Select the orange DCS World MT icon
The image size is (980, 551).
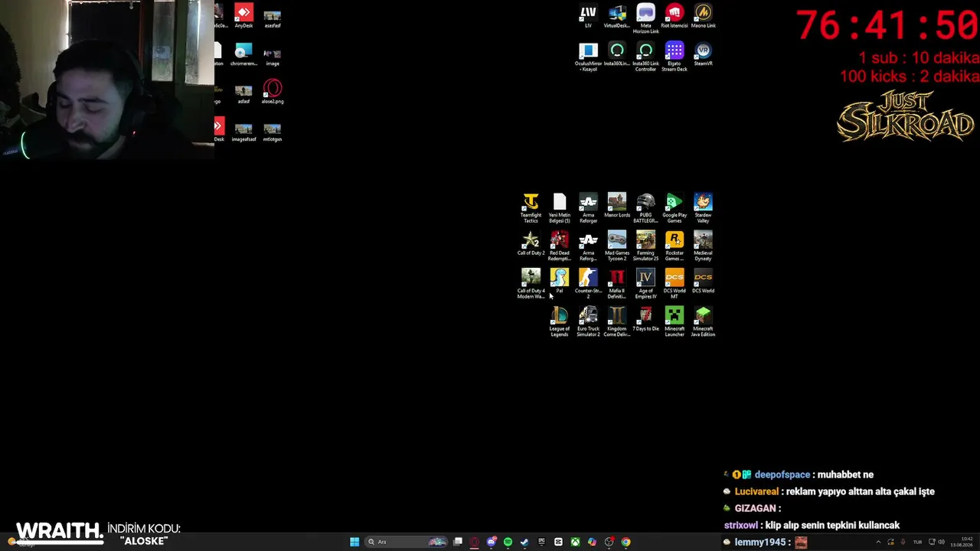click(x=675, y=284)
